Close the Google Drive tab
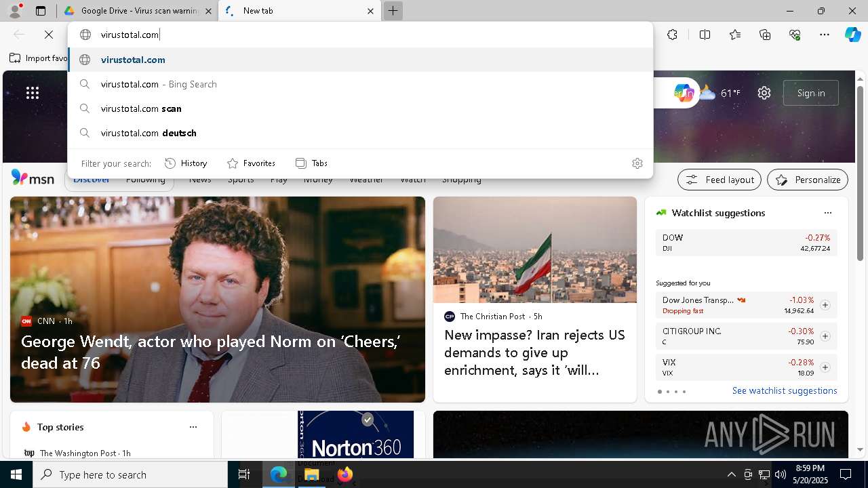 pyautogui.click(x=209, y=11)
